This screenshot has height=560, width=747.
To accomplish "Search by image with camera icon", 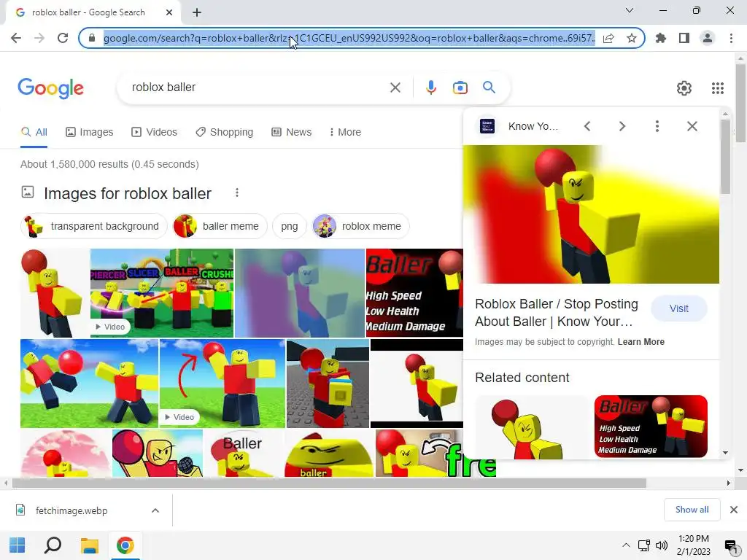I will pos(460,87).
